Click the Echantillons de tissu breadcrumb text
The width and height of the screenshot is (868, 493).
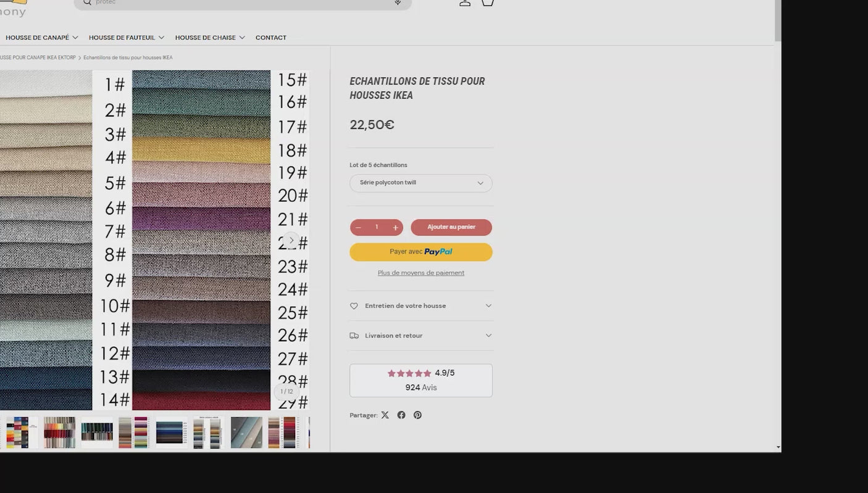[128, 57]
